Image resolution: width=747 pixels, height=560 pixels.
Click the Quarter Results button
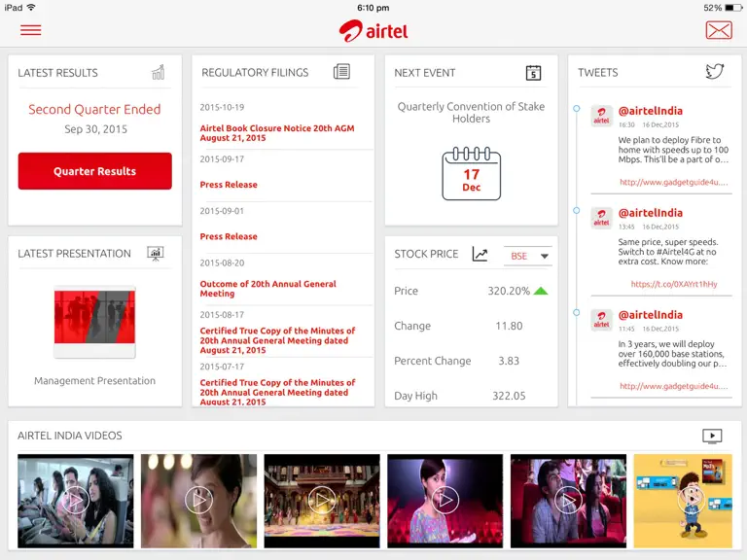pos(94,171)
